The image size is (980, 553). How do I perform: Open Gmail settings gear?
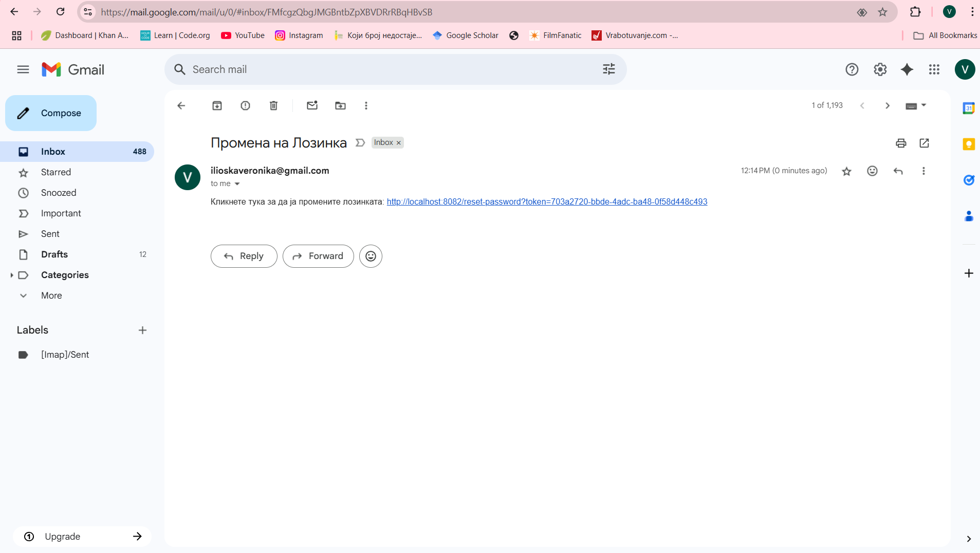coord(880,69)
